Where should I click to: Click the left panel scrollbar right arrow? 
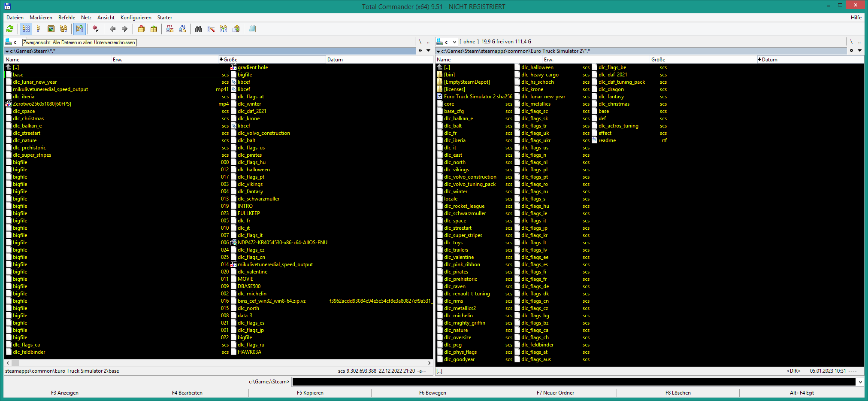pyautogui.click(x=429, y=363)
